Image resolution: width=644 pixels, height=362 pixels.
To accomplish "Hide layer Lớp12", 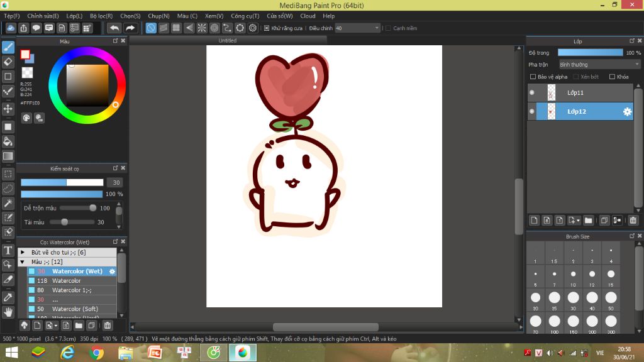I will coord(532,111).
